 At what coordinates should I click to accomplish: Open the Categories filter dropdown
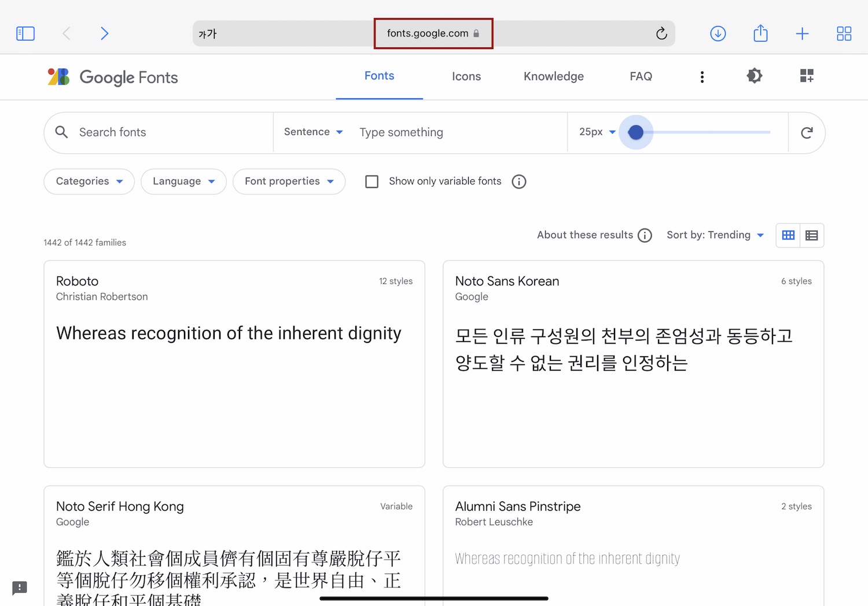tap(89, 182)
